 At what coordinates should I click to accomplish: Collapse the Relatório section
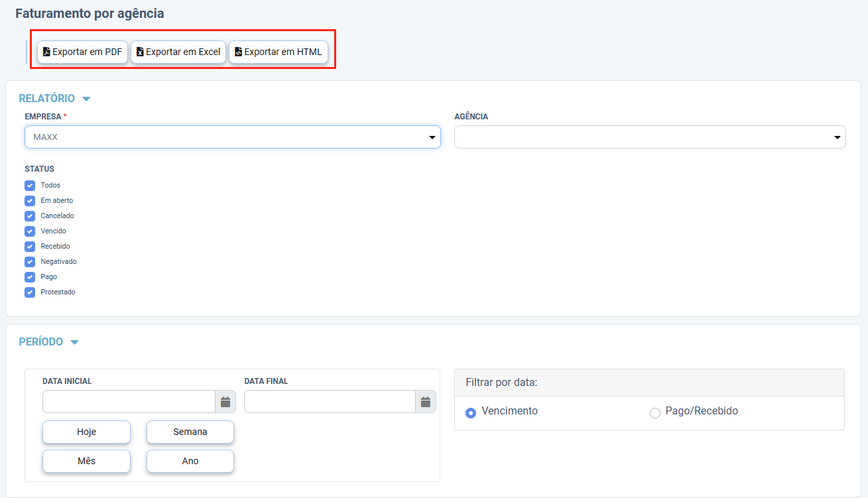coord(54,99)
